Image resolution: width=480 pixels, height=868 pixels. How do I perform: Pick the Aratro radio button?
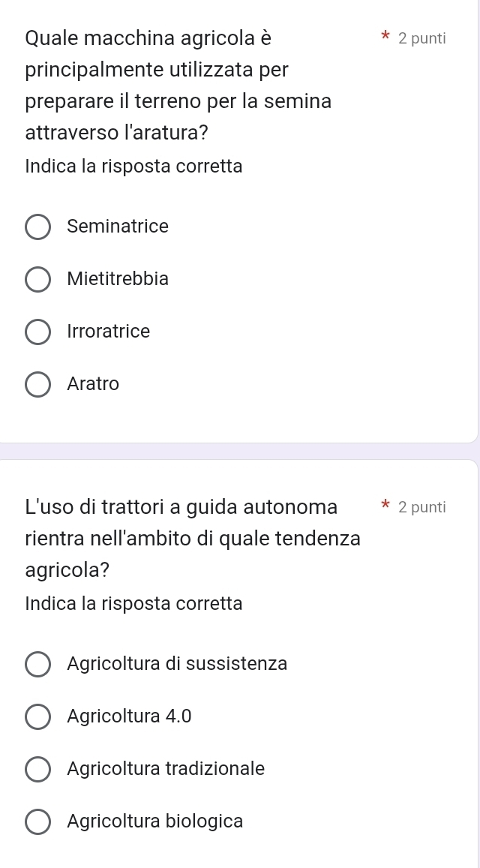pyautogui.click(x=38, y=384)
